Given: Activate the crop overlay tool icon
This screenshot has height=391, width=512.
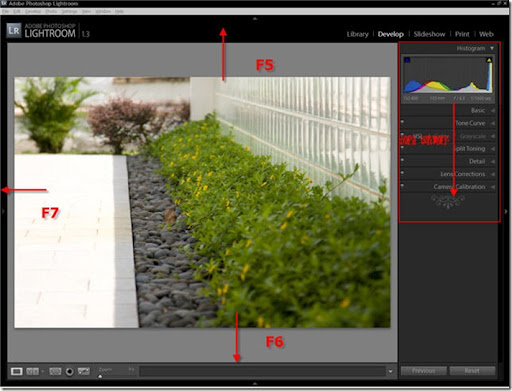Looking at the screenshot, I should [x=55, y=371].
